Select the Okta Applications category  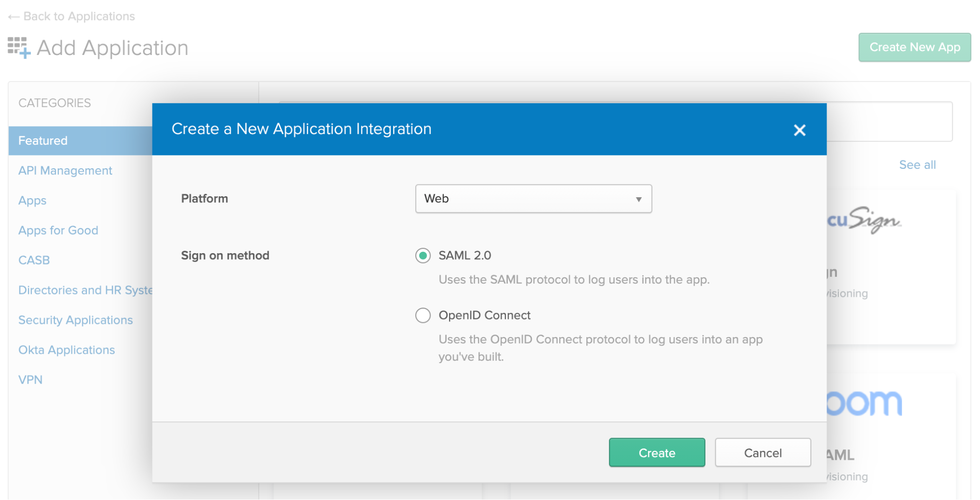pyautogui.click(x=67, y=350)
